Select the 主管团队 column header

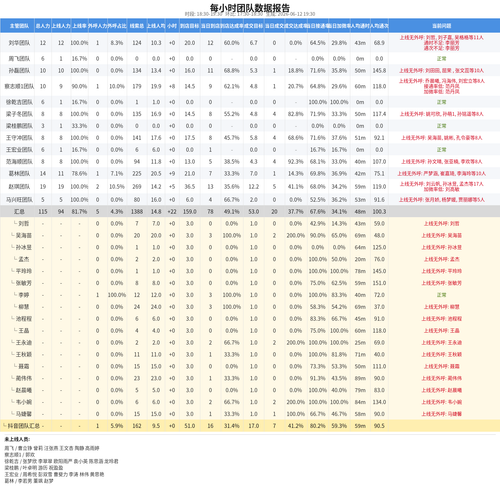pos(19,26)
